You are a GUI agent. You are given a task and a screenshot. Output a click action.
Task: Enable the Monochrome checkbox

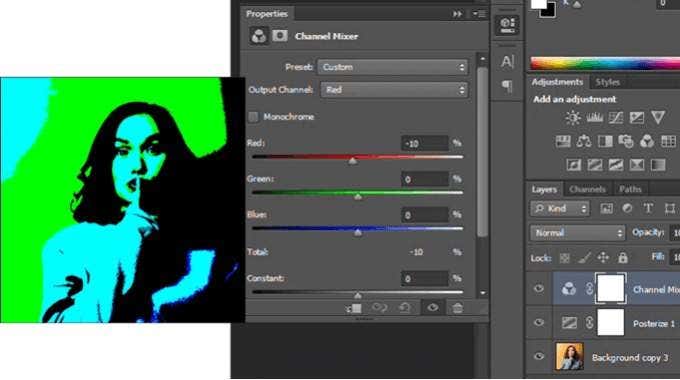tap(253, 117)
